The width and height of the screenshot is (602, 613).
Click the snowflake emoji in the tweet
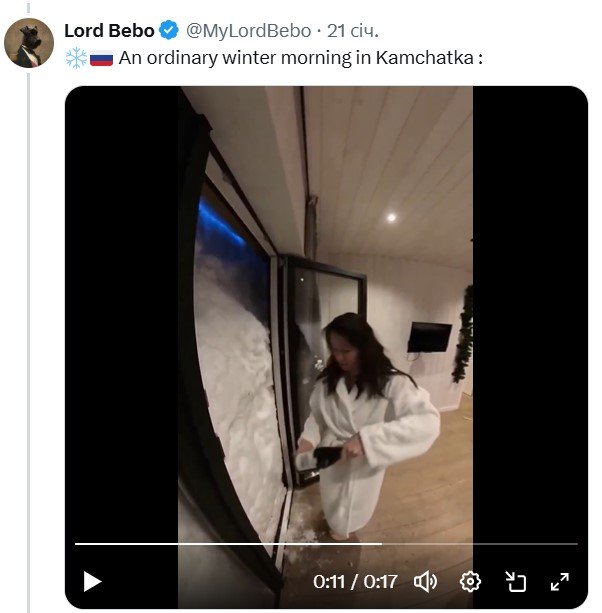point(76,58)
